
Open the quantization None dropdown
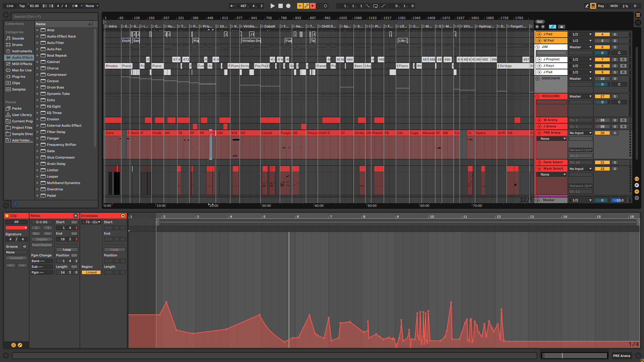(x=92, y=6)
